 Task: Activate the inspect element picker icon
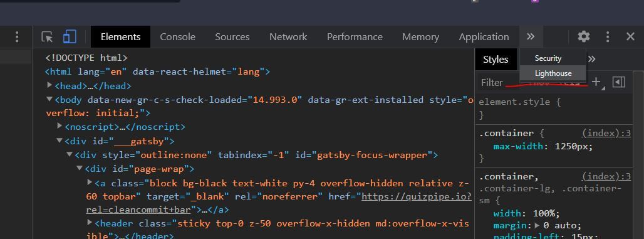point(47,37)
